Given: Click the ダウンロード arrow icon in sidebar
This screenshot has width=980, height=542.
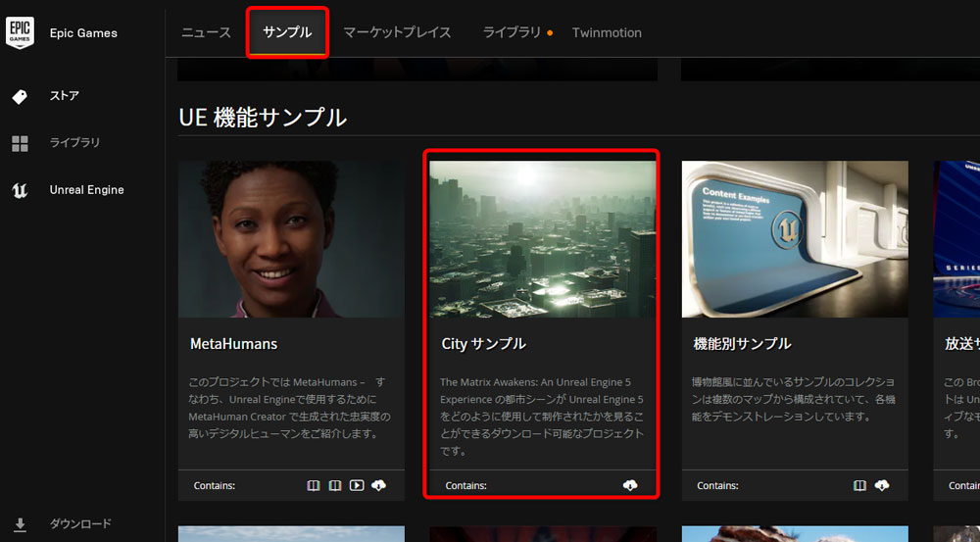Looking at the screenshot, I should [x=20, y=524].
